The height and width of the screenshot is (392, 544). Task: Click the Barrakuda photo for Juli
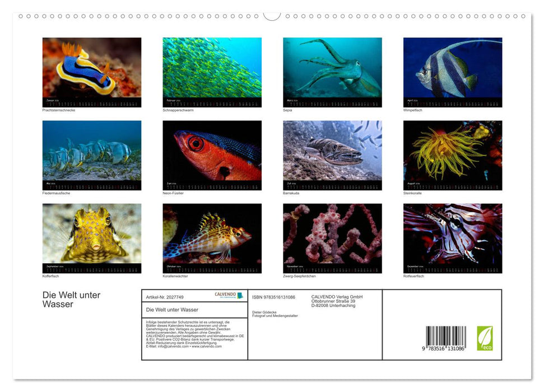click(x=333, y=151)
